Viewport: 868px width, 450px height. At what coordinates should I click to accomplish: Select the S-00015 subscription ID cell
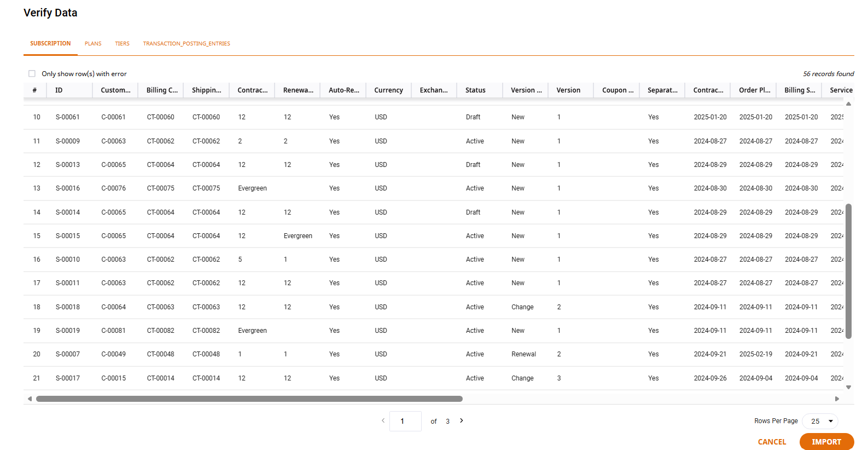click(x=68, y=236)
